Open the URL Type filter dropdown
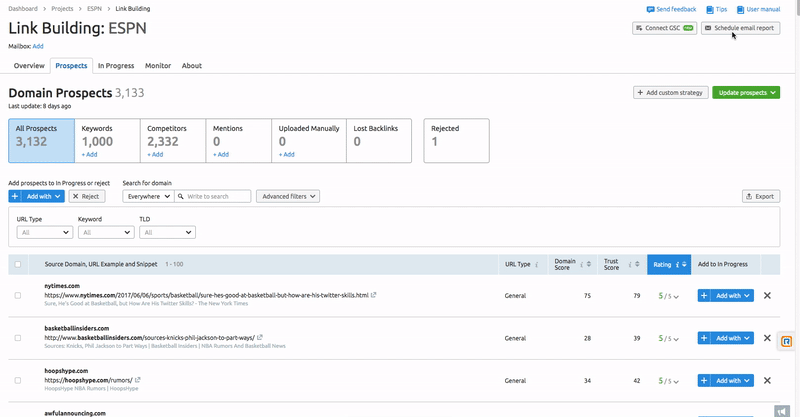Viewport: 800px width, 417px height. (x=45, y=232)
